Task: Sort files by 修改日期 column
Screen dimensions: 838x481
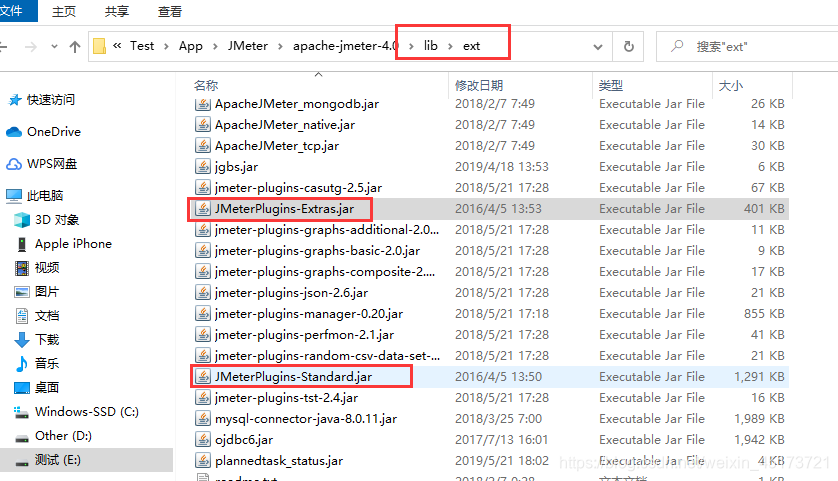Action: (x=479, y=86)
